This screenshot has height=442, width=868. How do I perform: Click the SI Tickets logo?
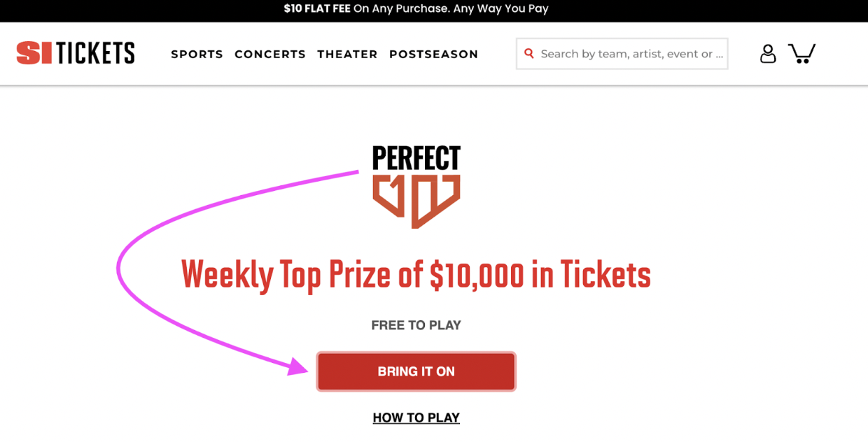(76, 52)
